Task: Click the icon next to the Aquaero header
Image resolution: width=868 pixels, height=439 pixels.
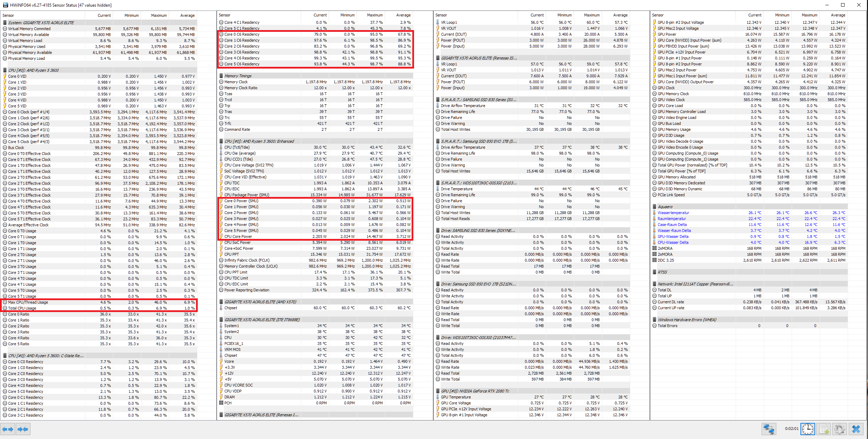Action: tap(654, 207)
